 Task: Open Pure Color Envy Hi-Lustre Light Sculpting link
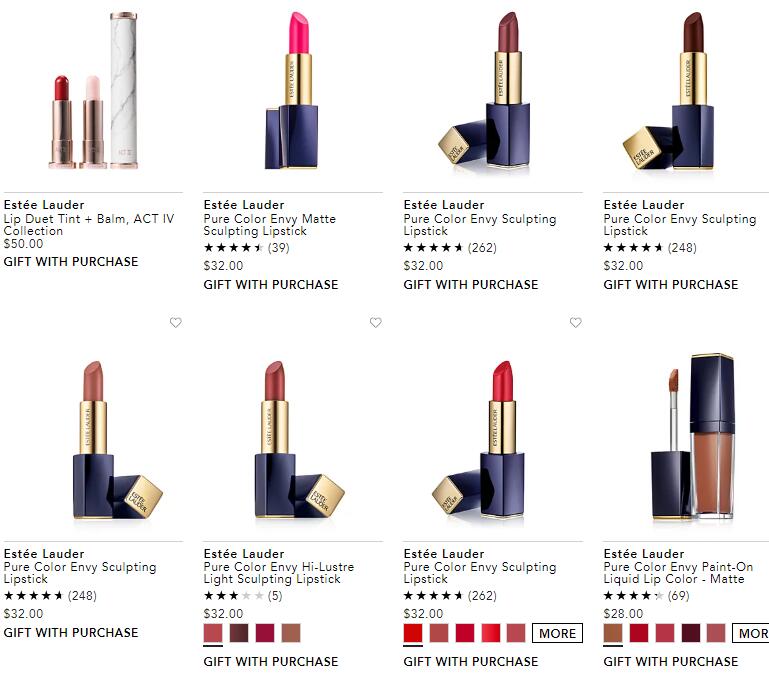pyautogui.click(x=279, y=573)
